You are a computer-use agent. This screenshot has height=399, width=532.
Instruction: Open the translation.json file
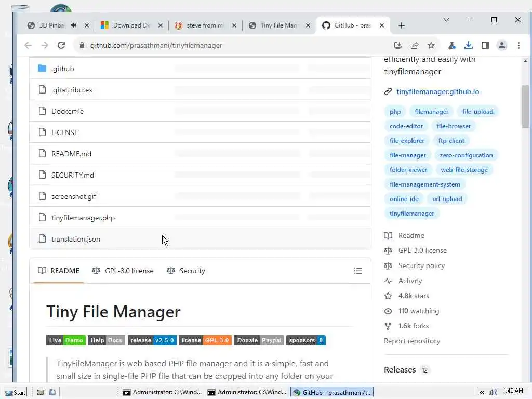coord(76,239)
